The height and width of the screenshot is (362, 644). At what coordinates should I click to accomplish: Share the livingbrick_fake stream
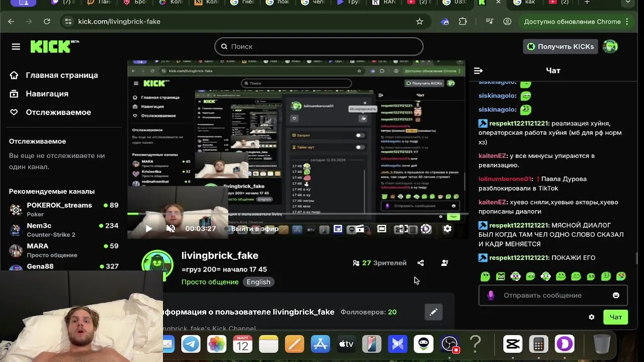pos(421,263)
